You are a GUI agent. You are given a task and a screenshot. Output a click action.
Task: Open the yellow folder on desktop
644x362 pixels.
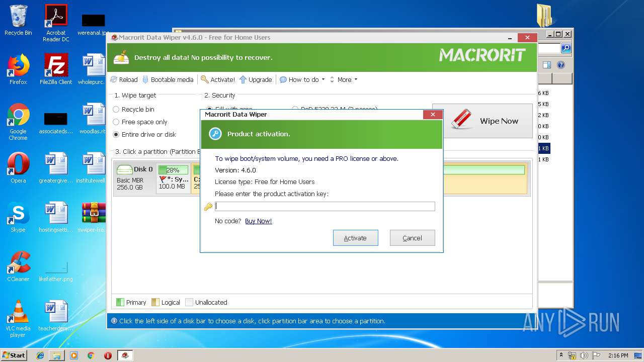click(x=545, y=15)
